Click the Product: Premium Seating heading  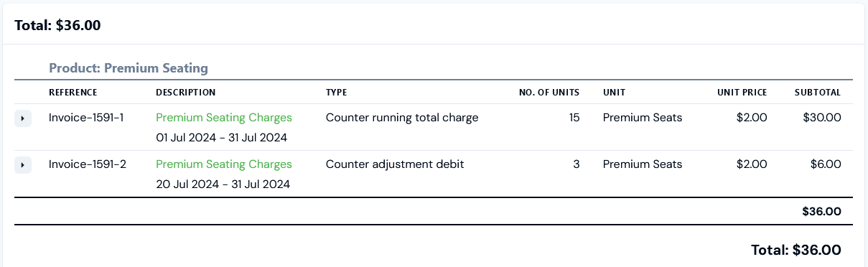(x=129, y=68)
